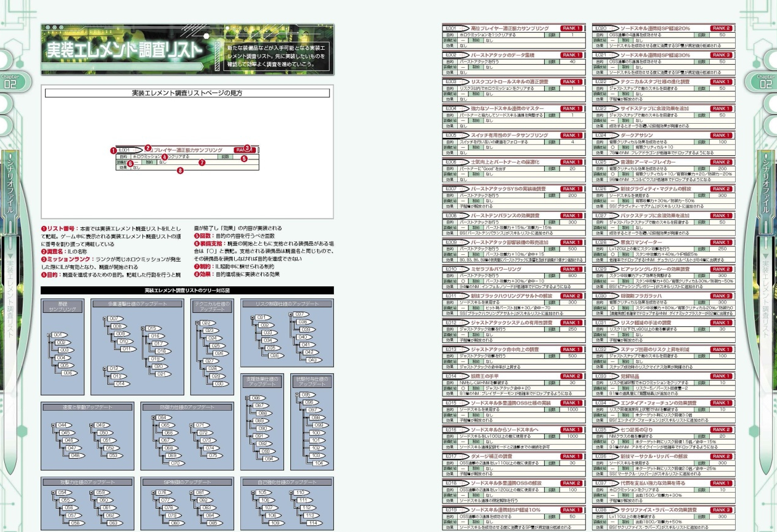
Task: Click the entry title 七つ足男の守り
Action: click(638, 429)
